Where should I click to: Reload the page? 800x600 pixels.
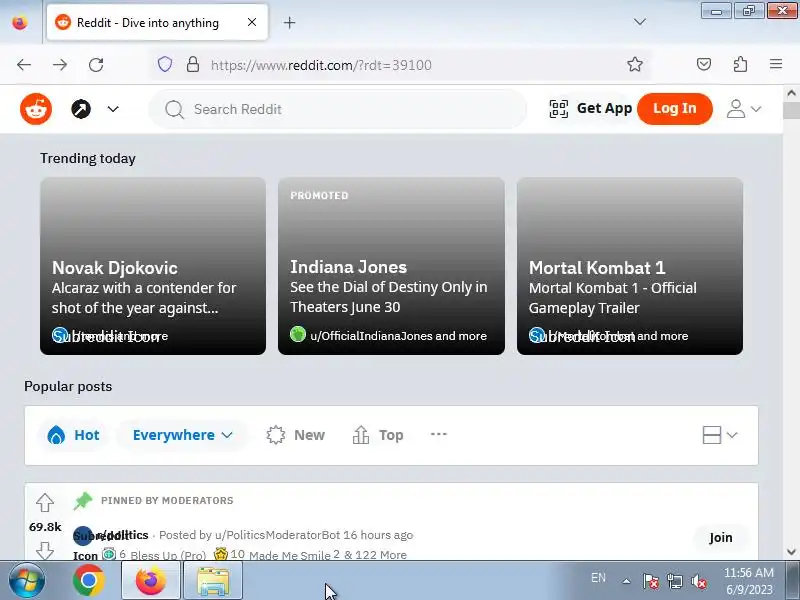click(x=96, y=65)
